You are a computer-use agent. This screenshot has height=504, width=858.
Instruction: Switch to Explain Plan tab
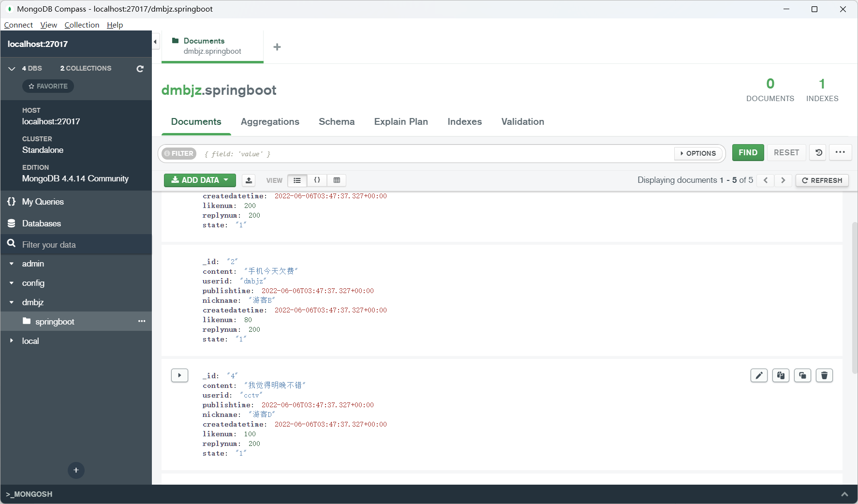[401, 122]
